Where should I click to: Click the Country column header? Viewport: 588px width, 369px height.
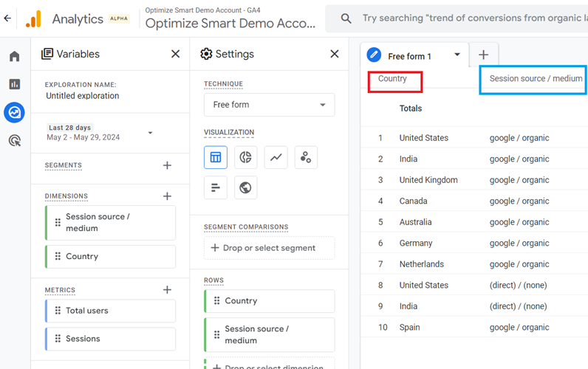pyautogui.click(x=392, y=79)
